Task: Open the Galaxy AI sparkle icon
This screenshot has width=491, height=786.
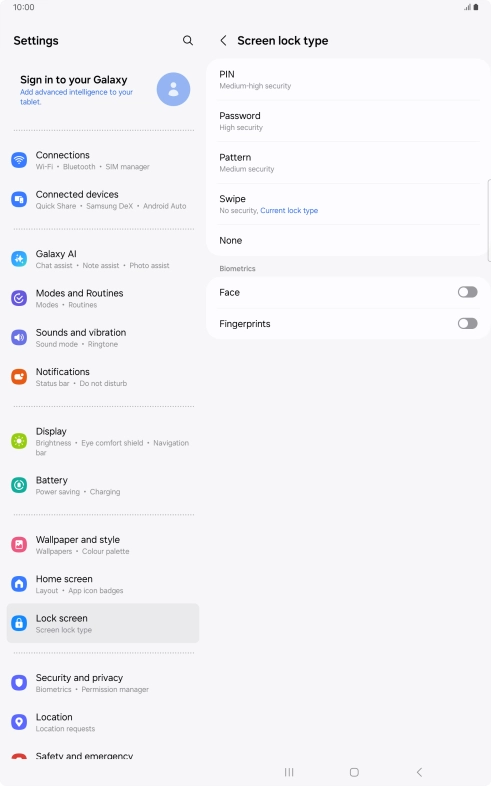Action: (19, 259)
